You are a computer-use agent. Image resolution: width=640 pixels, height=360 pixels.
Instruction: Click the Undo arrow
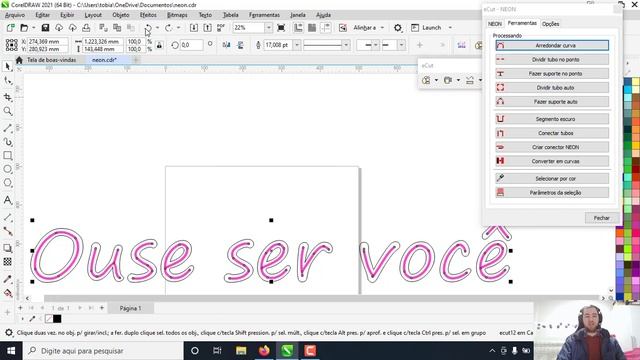coord(148,28)
